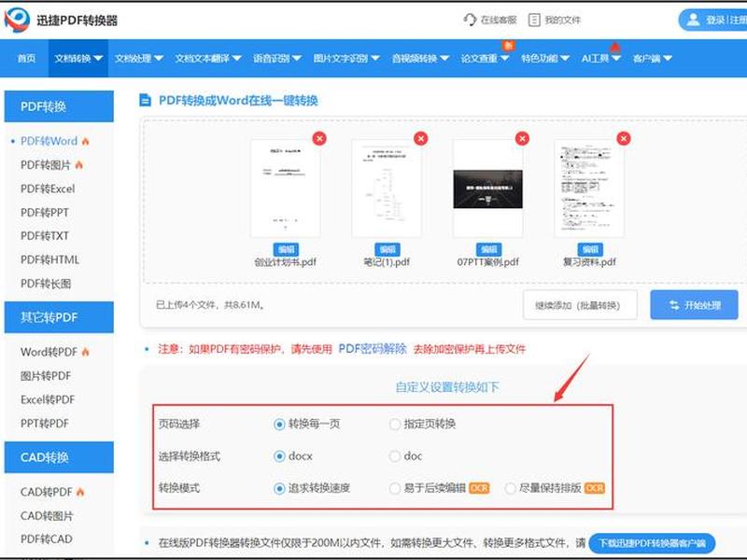Viewport: 747px width, 560px height.
Task: Click the OCR badge beside 尽量保持排版
Action: [595, 488]
